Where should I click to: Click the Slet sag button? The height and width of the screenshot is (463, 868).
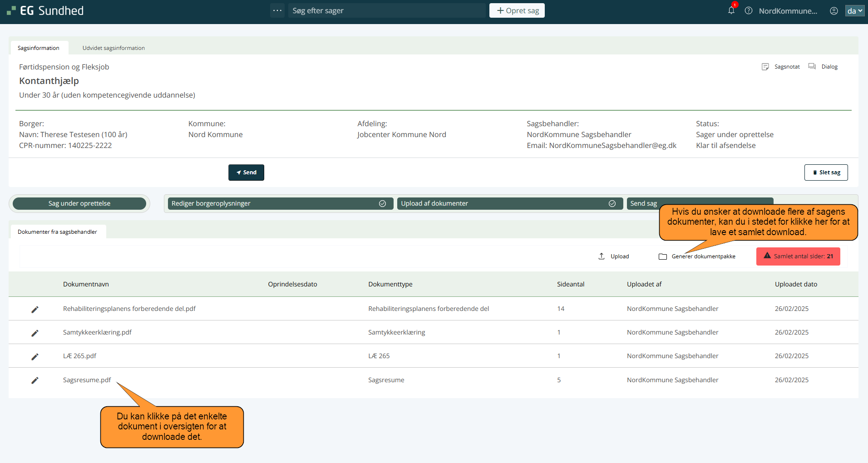[826, 172]
